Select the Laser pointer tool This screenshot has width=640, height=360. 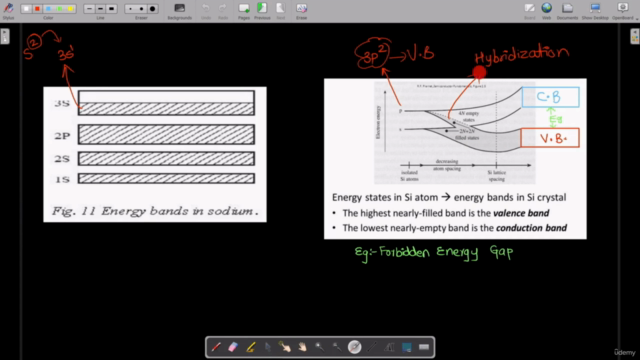point(354,347)
